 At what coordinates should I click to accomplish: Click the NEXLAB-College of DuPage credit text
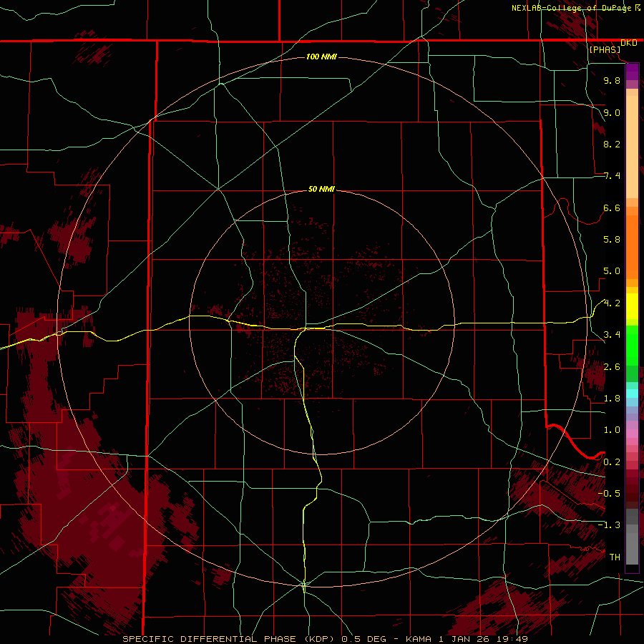click(572, 8)
